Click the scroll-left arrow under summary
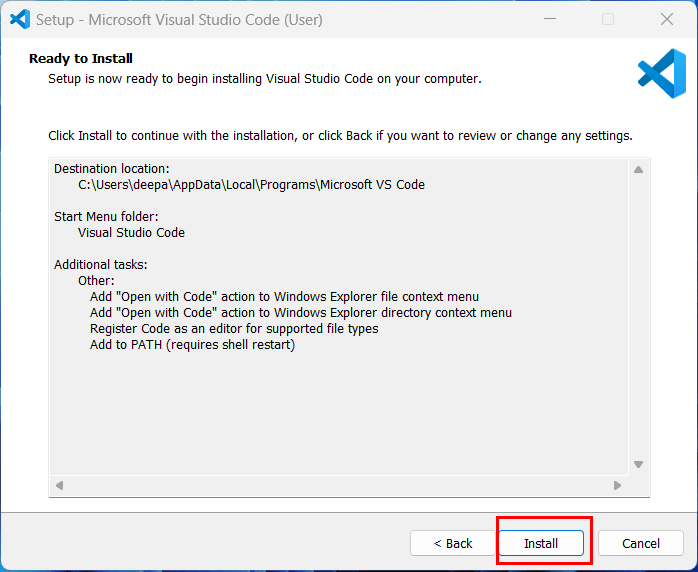698x572 pixels. coord(60,485)
